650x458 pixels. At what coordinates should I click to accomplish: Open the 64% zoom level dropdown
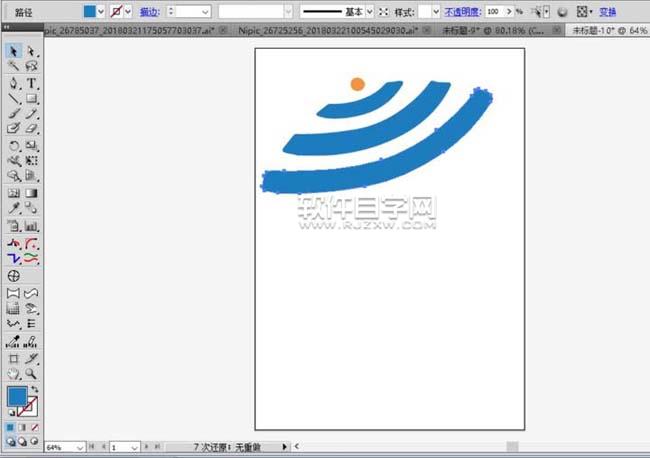[x=80, y=448]
